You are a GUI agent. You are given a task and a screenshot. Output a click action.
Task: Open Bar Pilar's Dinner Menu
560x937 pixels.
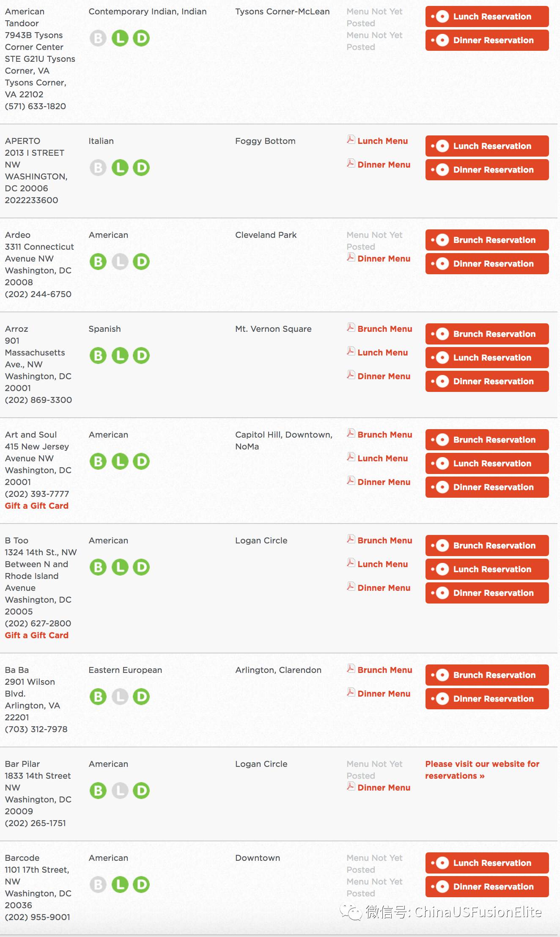tap(384, 788)
